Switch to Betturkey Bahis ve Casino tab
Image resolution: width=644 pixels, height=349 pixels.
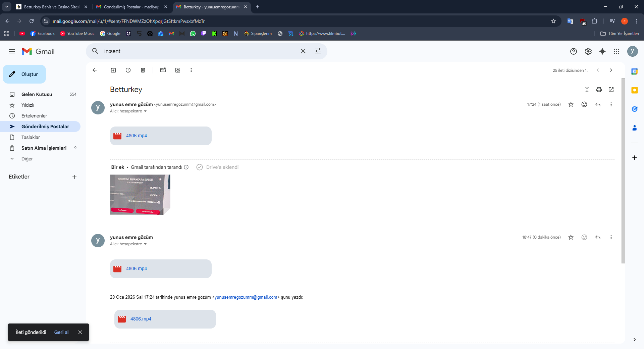(x=52, y=7)
